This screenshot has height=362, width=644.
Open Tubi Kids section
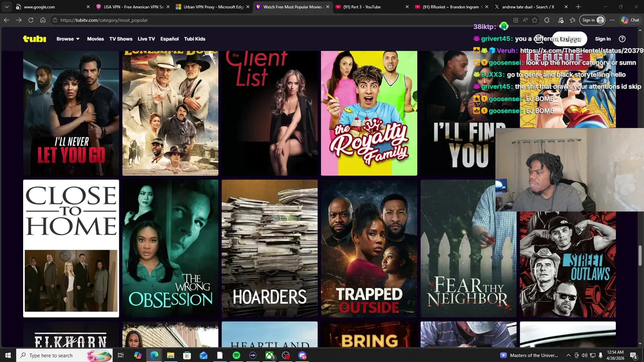[195, 39]
